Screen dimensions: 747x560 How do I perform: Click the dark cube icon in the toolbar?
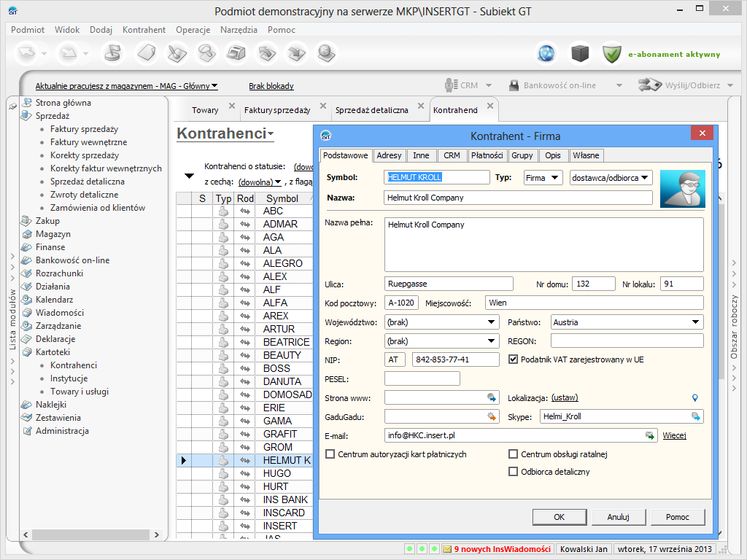point(579,53)
